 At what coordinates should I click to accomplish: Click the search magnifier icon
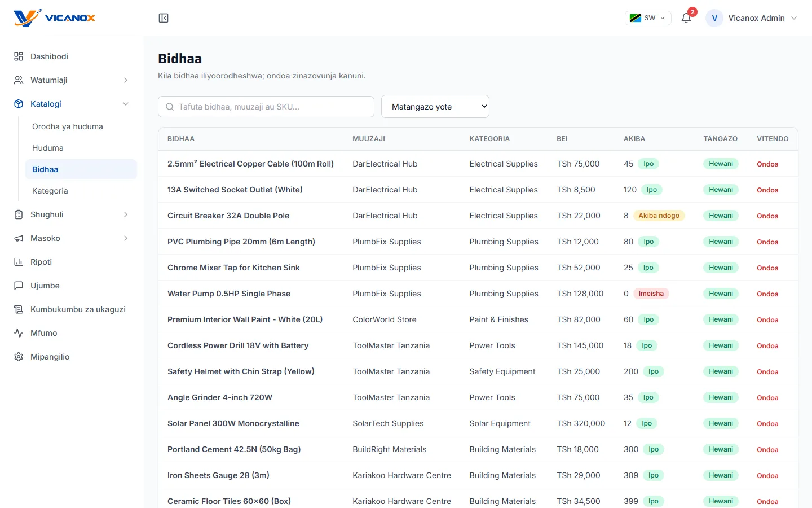[x=170, y=107]
